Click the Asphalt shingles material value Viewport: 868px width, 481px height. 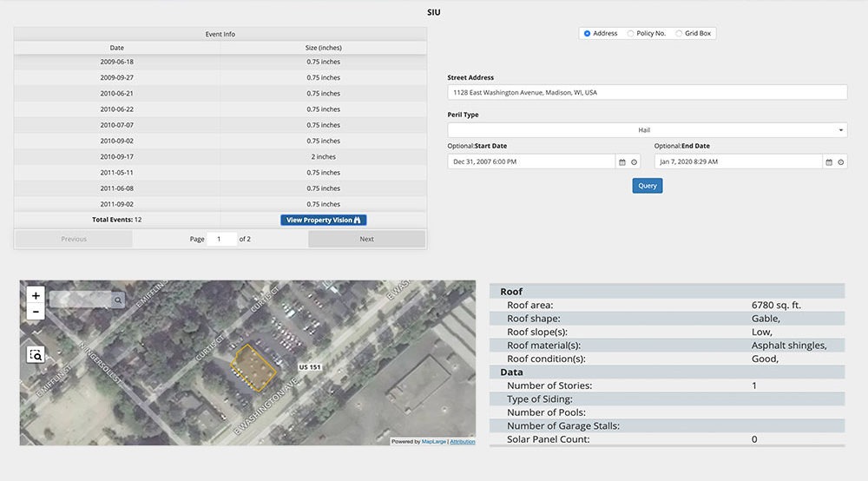(x=789, y=346)
